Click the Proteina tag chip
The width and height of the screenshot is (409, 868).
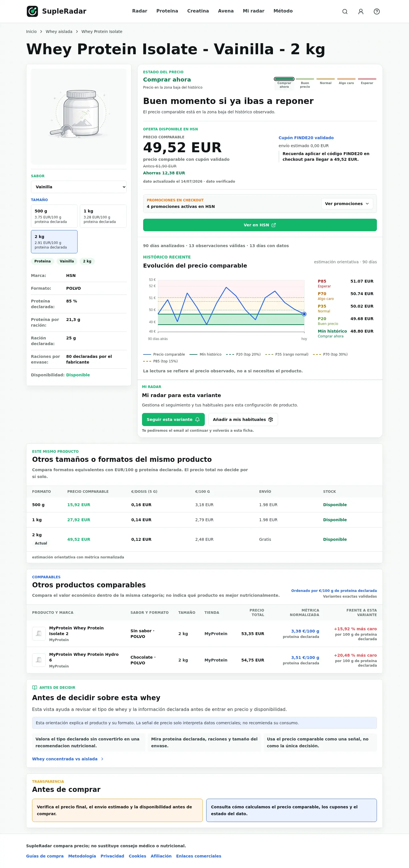(x=42, y=261)
